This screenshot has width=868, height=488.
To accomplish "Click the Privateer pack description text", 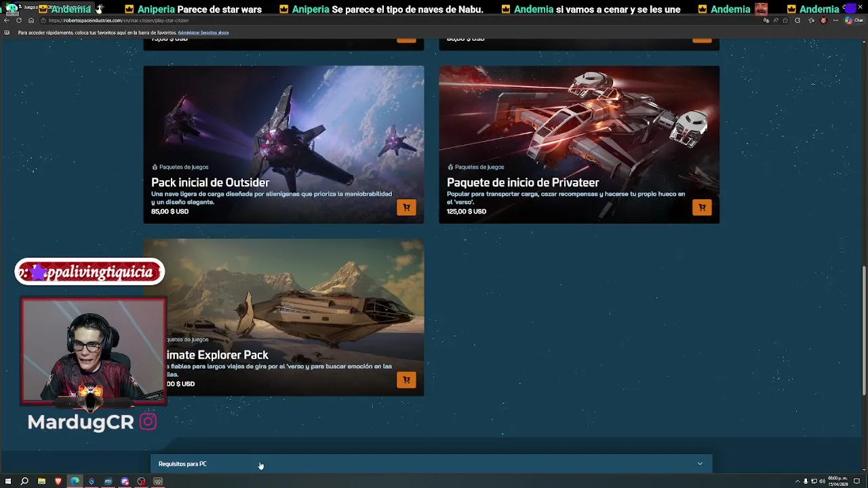I will (x=566, y=198).
